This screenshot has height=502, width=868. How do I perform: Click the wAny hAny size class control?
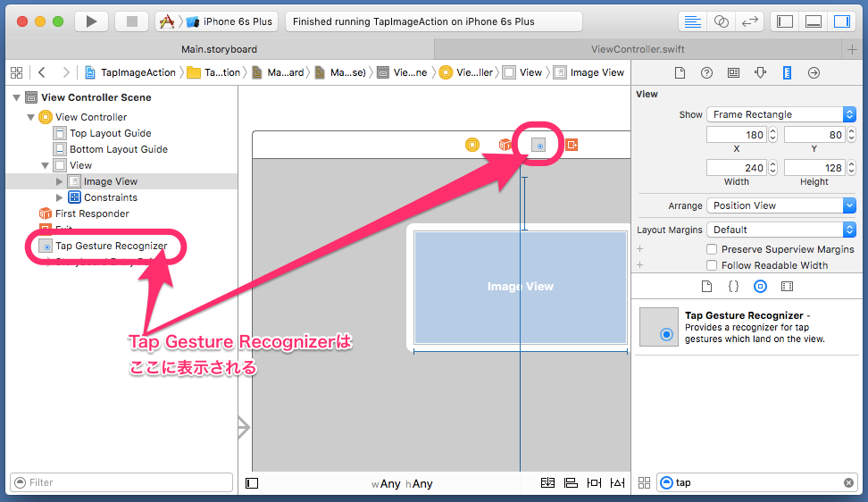402,484
